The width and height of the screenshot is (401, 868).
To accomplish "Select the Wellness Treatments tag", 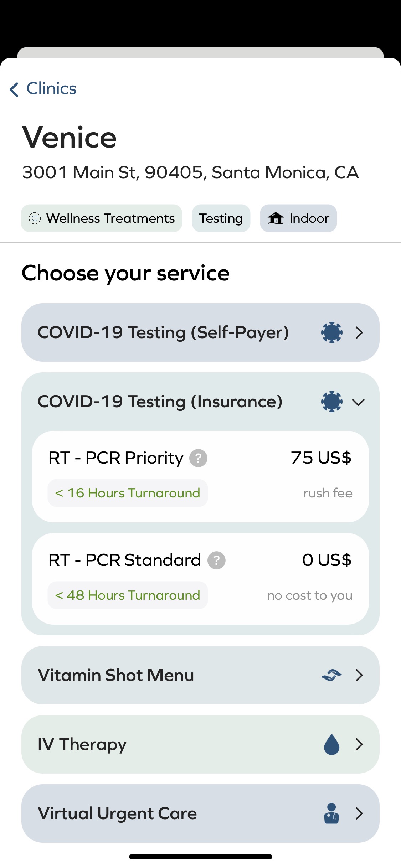I will (x=102, y=218).
